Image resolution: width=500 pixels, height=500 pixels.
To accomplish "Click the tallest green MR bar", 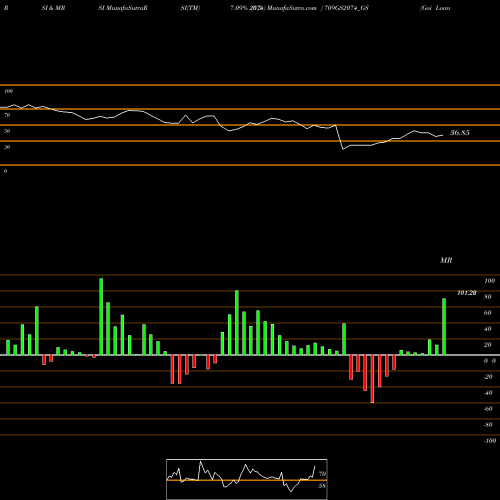I will click(x=101, y=317).
